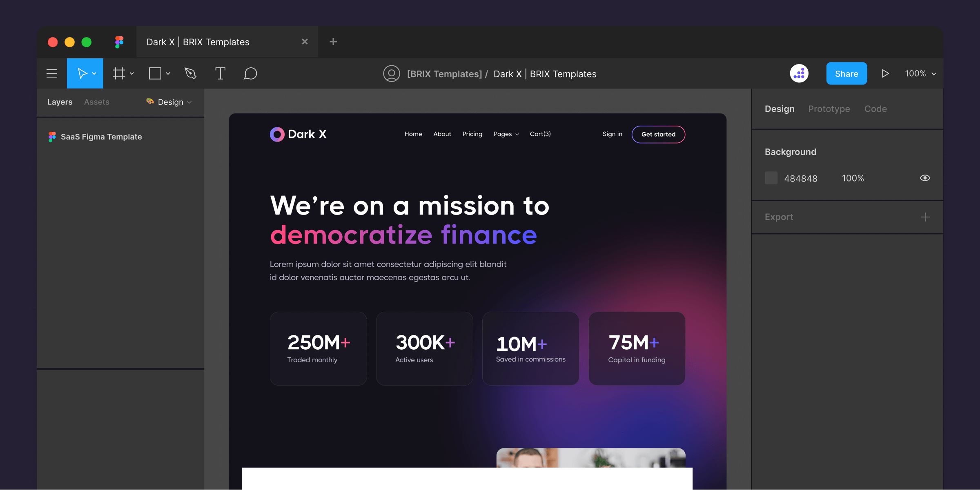
Task: Expand the Design panel options dropdown
Action: [191, 102]
